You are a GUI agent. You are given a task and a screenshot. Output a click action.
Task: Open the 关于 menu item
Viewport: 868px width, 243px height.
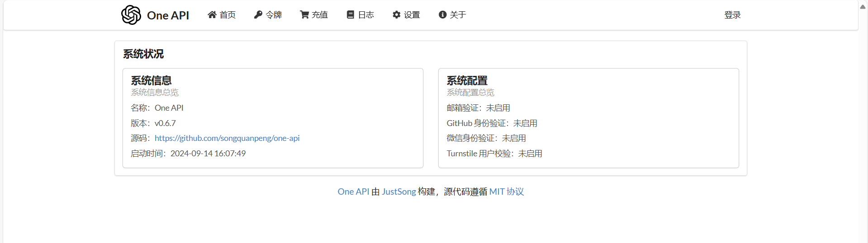(452, 15)
